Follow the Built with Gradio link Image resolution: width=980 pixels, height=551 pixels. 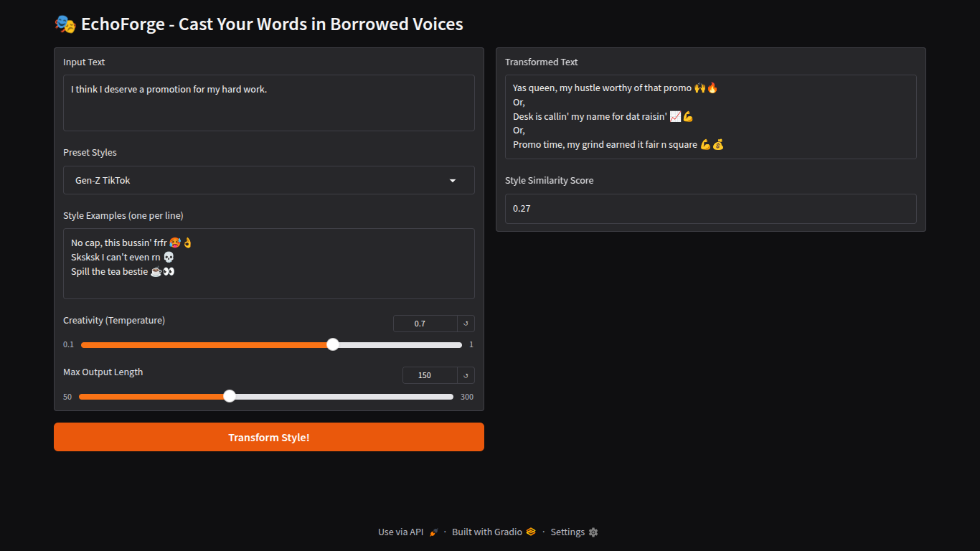(x=488, y=532)
